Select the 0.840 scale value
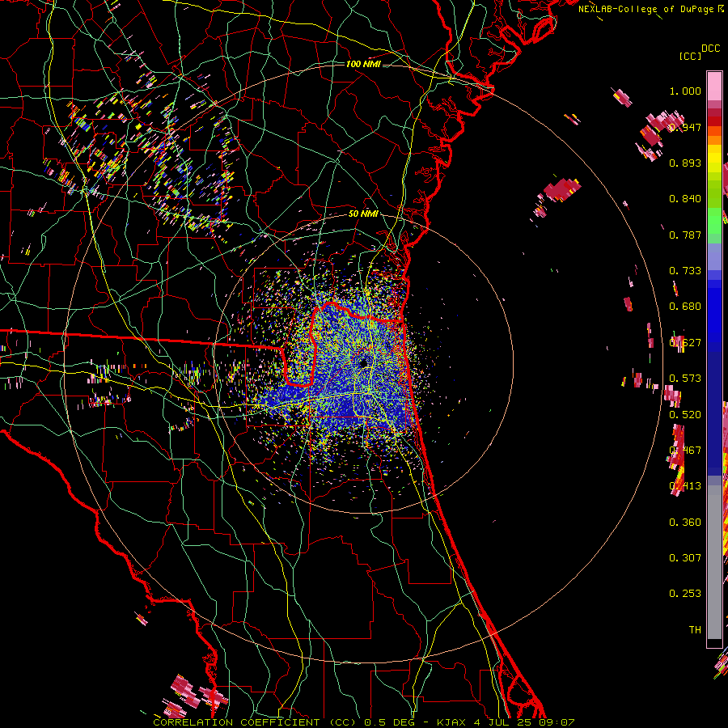 [x=685, y=199]
